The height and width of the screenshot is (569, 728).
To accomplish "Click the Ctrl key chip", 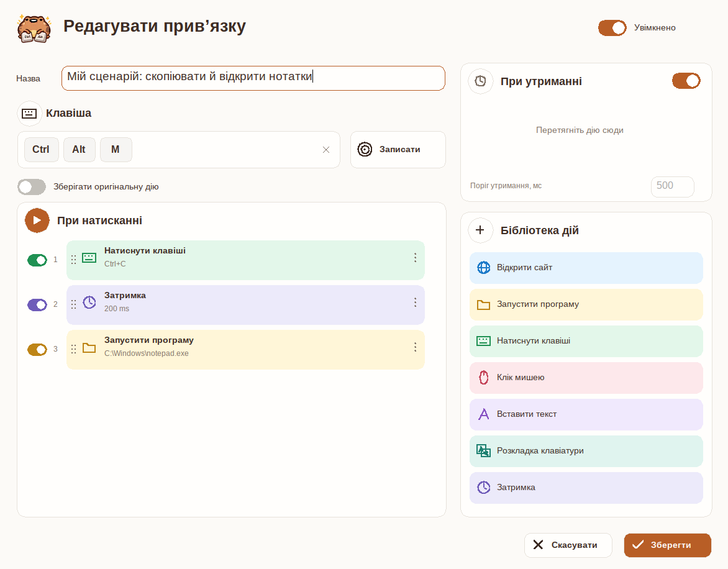I will (x=42, y=150).
